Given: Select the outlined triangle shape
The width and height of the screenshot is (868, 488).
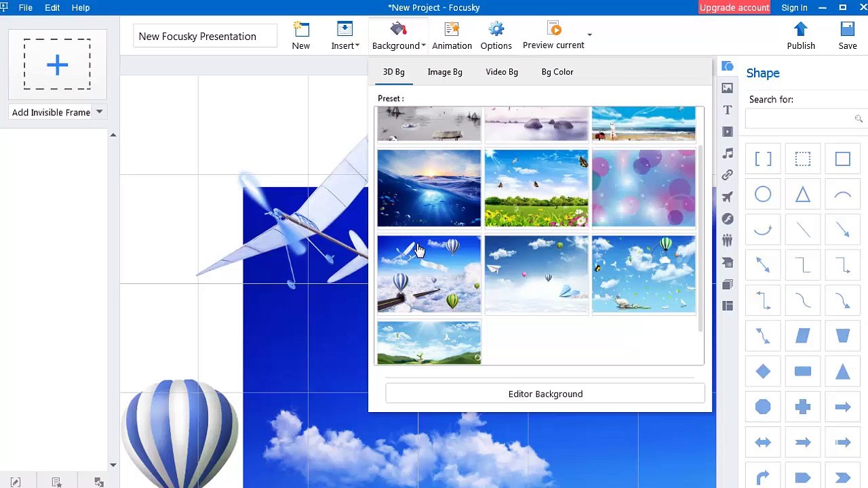Looking at the screenshot, I should [x=803, y=195].
